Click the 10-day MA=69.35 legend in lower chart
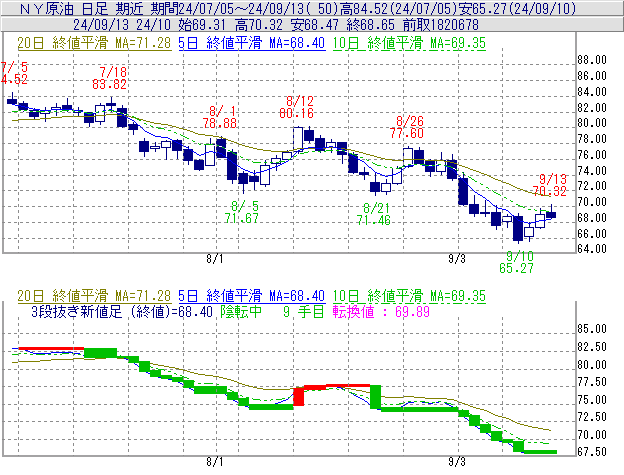The image size is (624, 475). pos(409,296)
